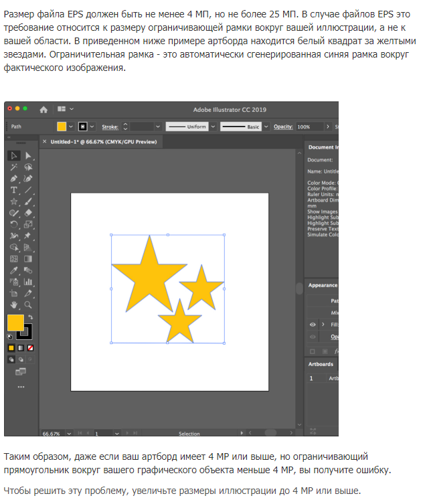Select the Scale tool
Image resolution: width=425 pixels, height=504 pixels.
[28, 224]
